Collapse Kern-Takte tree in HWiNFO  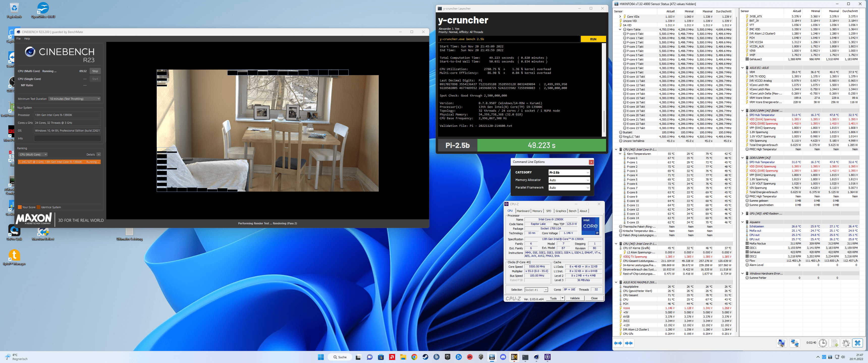tap(620, 30)
